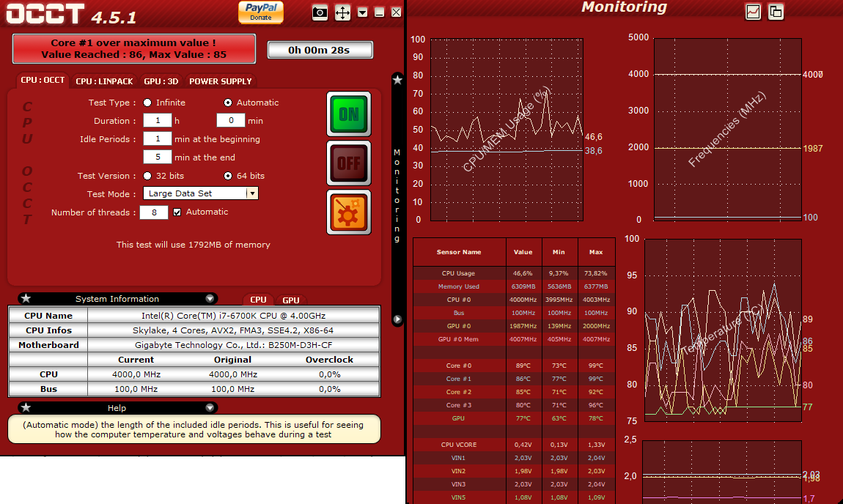The width and height of the screenshot is (843, 504).
Task: Stop the test with the OFF button
Action: click(349, 163)
